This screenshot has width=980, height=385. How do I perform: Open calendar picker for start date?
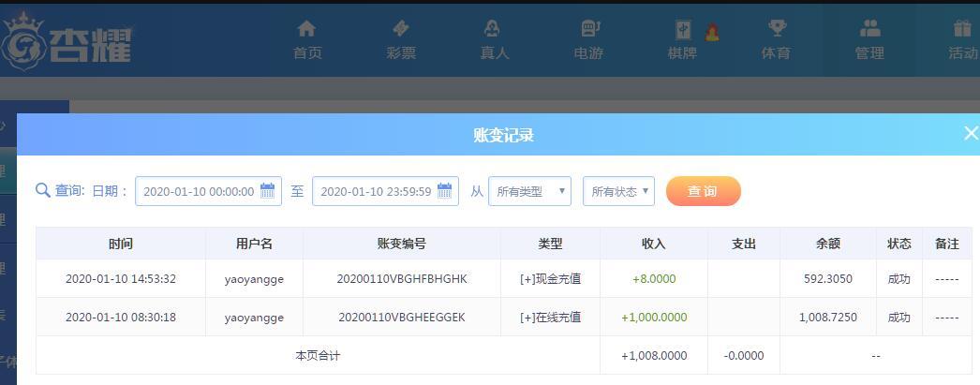pyautogui.click(x=268, y=190)
